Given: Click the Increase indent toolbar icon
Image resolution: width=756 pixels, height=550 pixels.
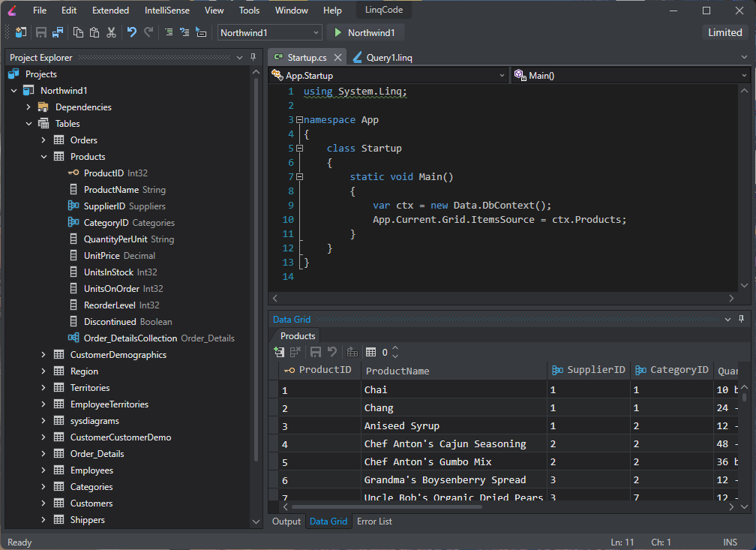Looking at the screenshot, I should click(x=169, y=32).
